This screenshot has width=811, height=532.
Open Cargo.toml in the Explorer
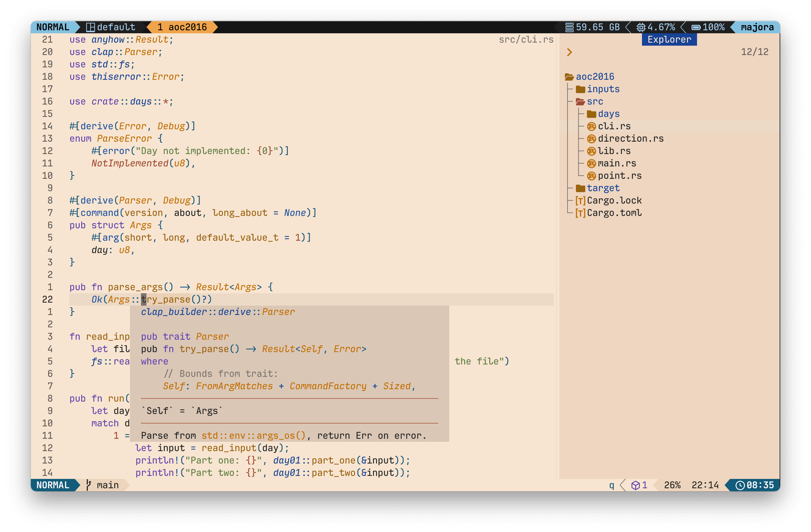tap(614, 213)
